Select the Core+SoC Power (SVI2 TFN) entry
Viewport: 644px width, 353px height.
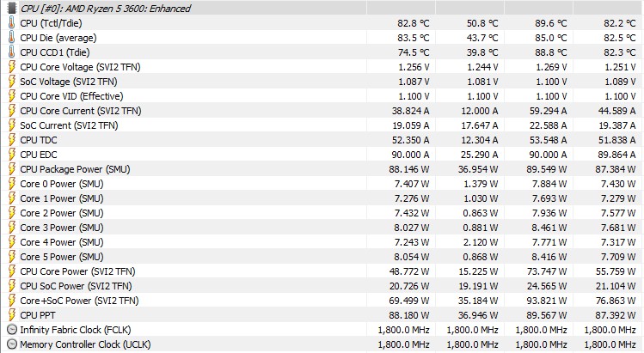[79, 301]
